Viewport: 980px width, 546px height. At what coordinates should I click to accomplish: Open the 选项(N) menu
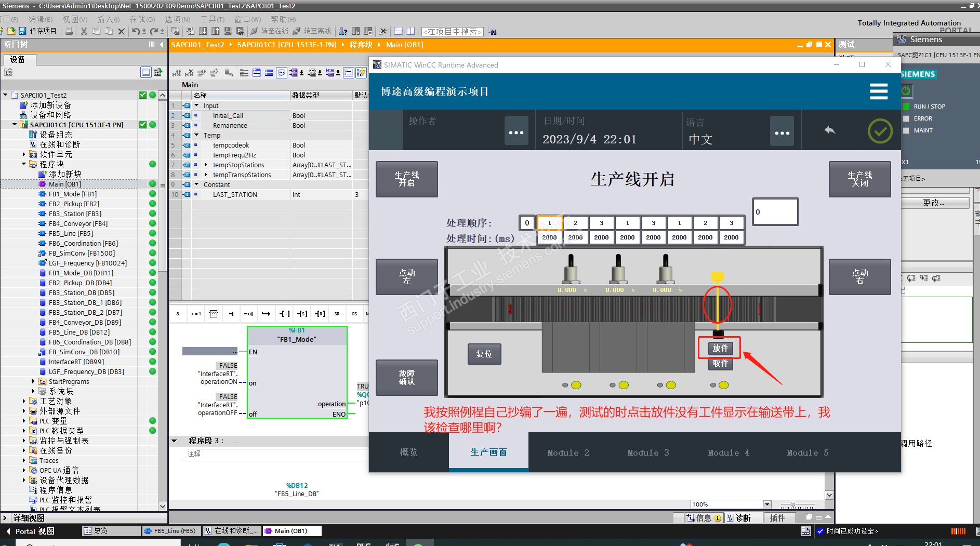click(178, 19)
